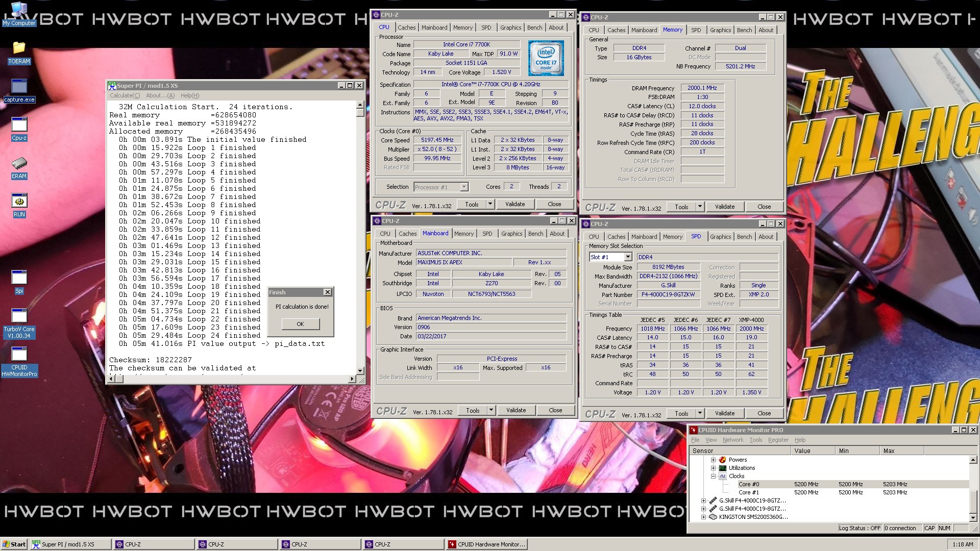Open the TOERAM folder icon
The width and height of the screenshot is (980, 551).
[19, 53]
